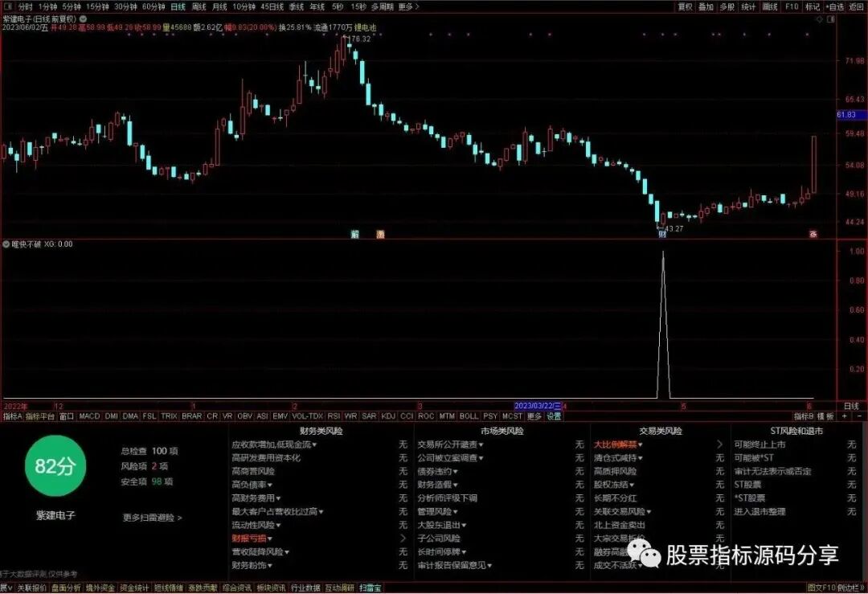Click highlighted date 2023/03/22 on timeline

(538, 407)
